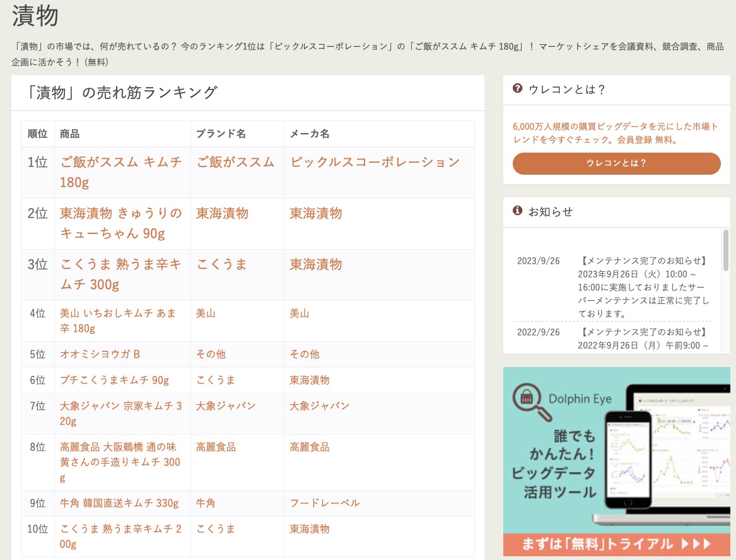
Task: Click the info icon beside お知らせ
Action: (x=518, y=211)
